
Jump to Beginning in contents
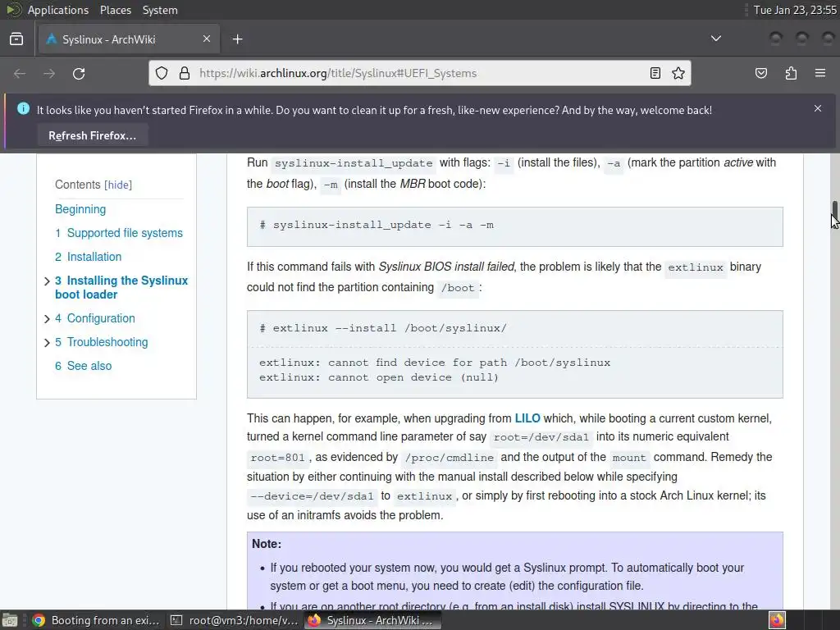[80, 209]
